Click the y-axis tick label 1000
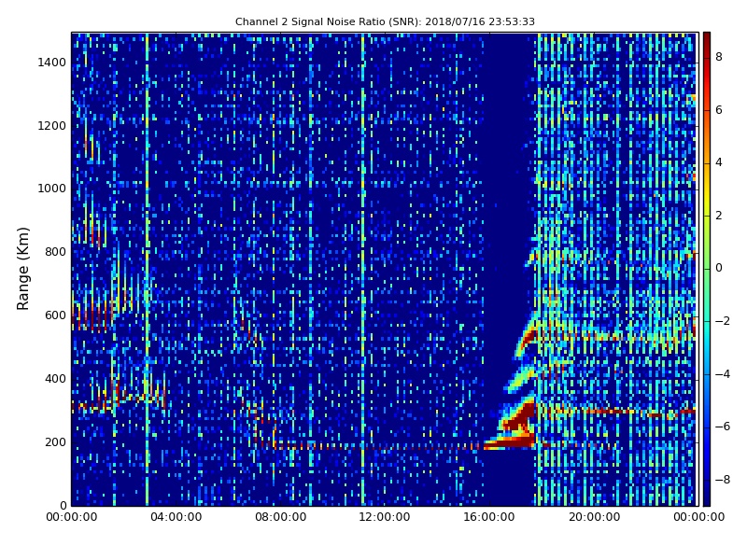Screen dimensions: 747x560 52,189
